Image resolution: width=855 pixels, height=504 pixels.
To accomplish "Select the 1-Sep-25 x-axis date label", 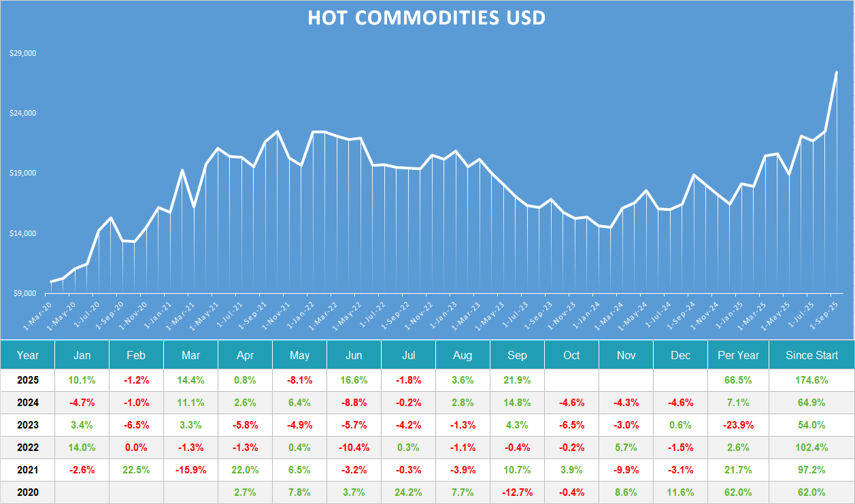I will pyautogui.click(x=824, y=311).
